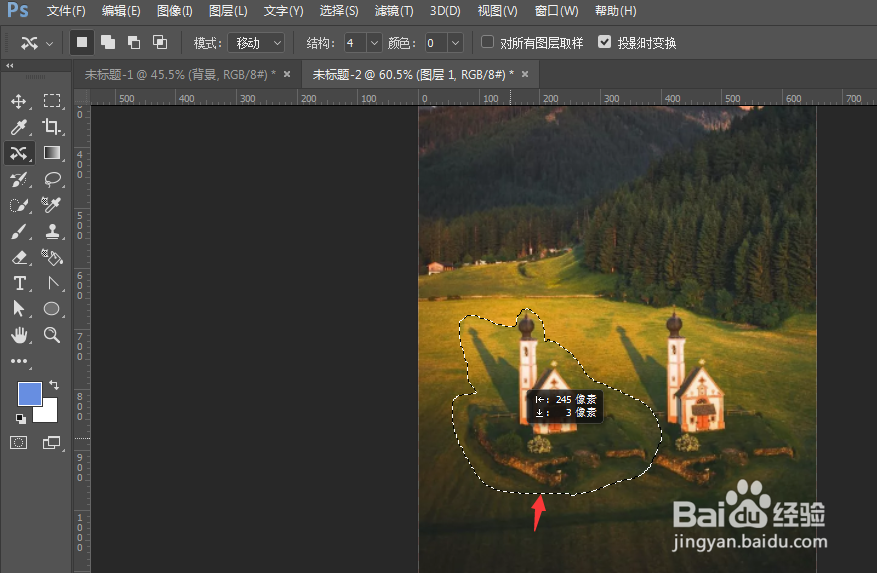Screen dimensions: 877x573
Task: Select the Hand tool
Action: tap(18, 335)
